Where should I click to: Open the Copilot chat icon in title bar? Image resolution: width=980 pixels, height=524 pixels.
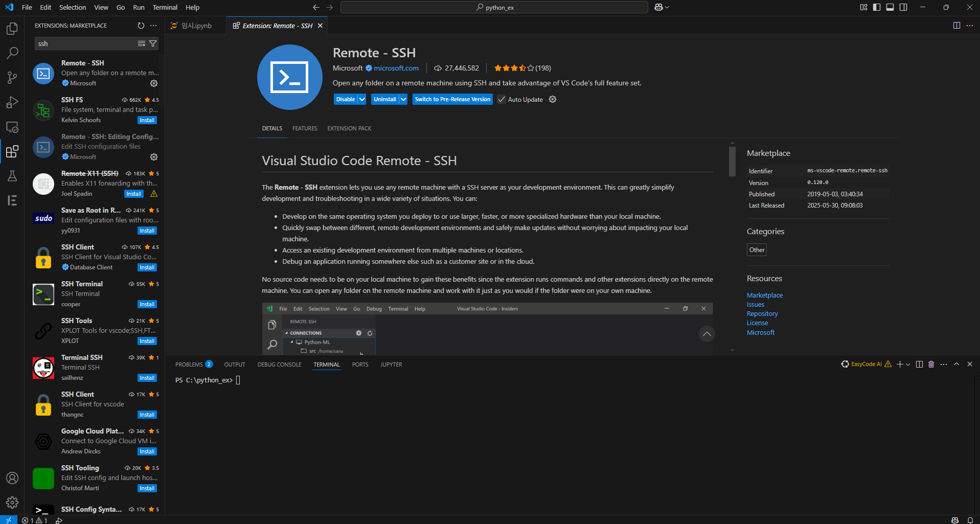[x=658, y=7]
